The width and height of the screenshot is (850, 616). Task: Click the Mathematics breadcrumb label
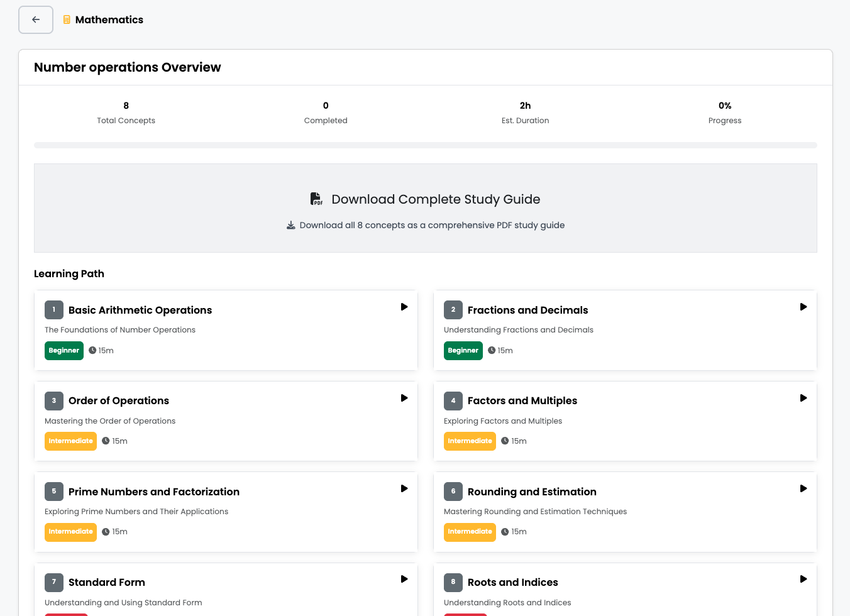(109, 19)
